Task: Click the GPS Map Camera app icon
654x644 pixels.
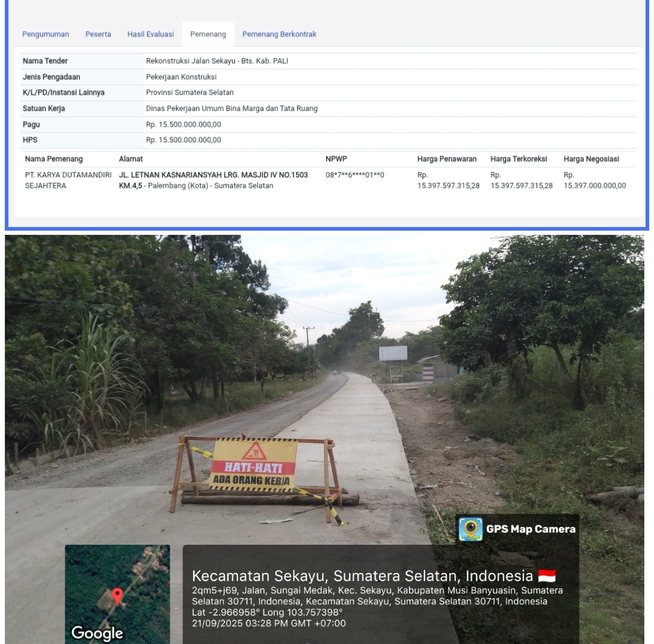Action: (471, 529)
